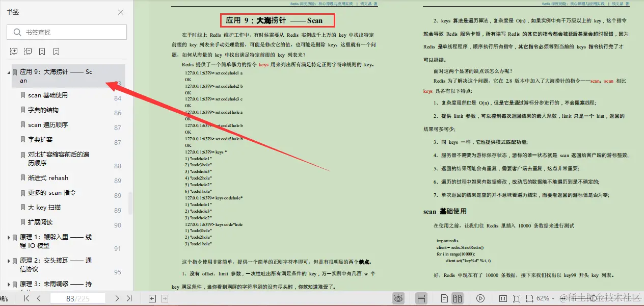644x306 pixels.
Task: Click the 1:1 actual size icon
Action: click(x=503, y=298)
